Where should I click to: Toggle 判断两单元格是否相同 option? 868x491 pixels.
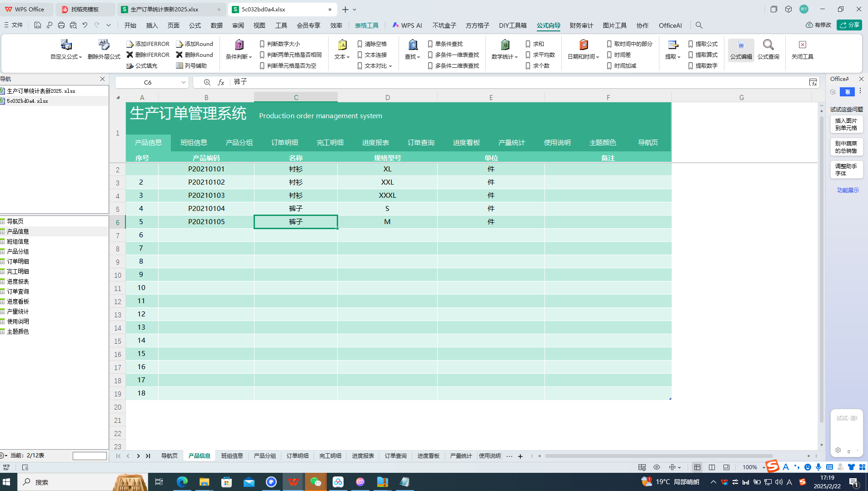[290, 55]
